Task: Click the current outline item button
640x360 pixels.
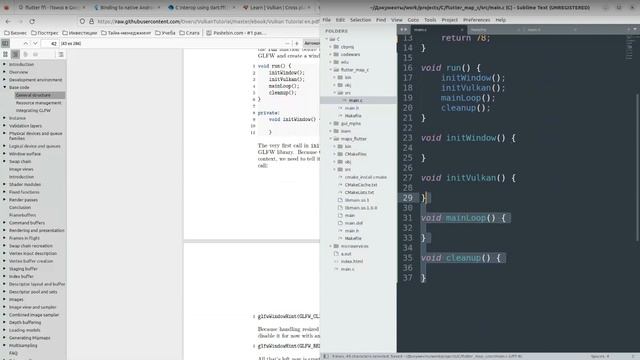Action: tap(61, 54)
